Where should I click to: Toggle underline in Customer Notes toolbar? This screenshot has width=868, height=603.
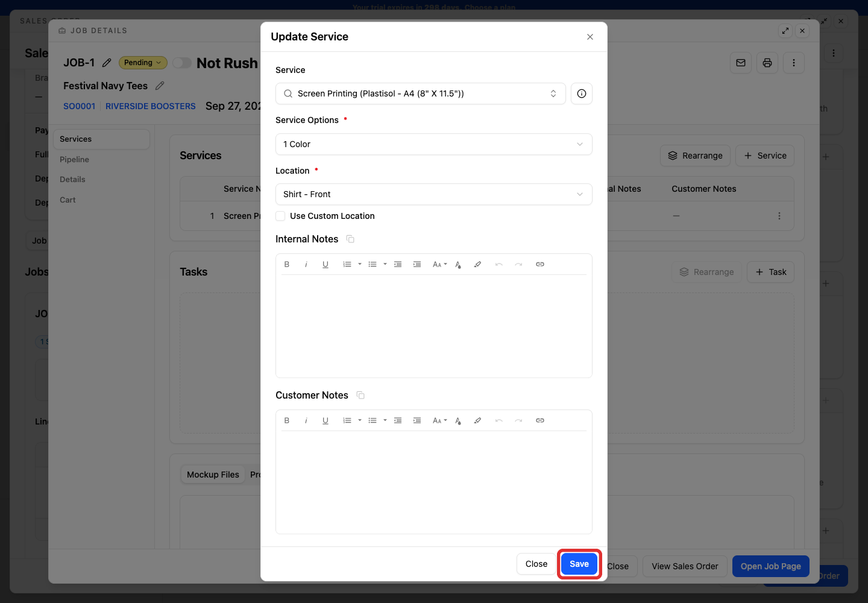[x=325, y=420]
